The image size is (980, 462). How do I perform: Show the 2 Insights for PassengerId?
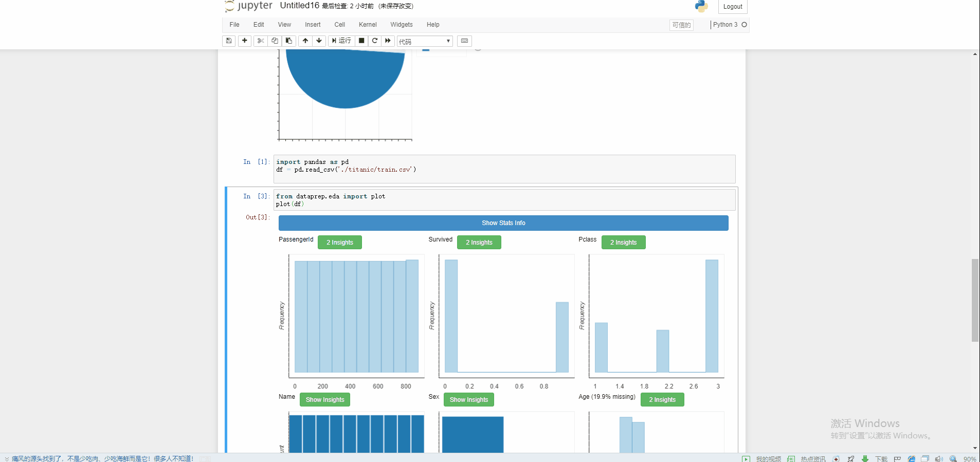[x=340, y=243]
